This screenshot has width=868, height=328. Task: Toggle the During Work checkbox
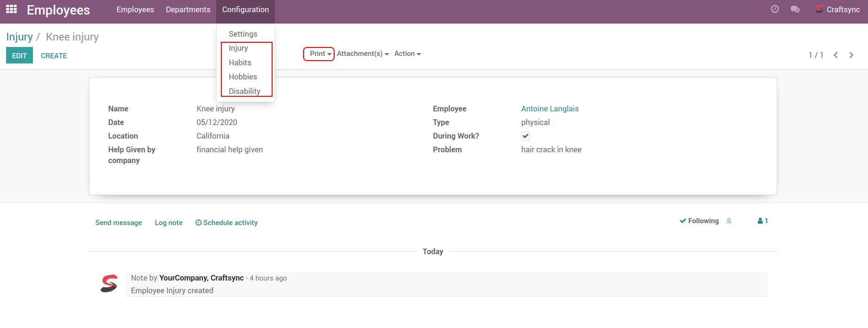(x=525, y=136)
